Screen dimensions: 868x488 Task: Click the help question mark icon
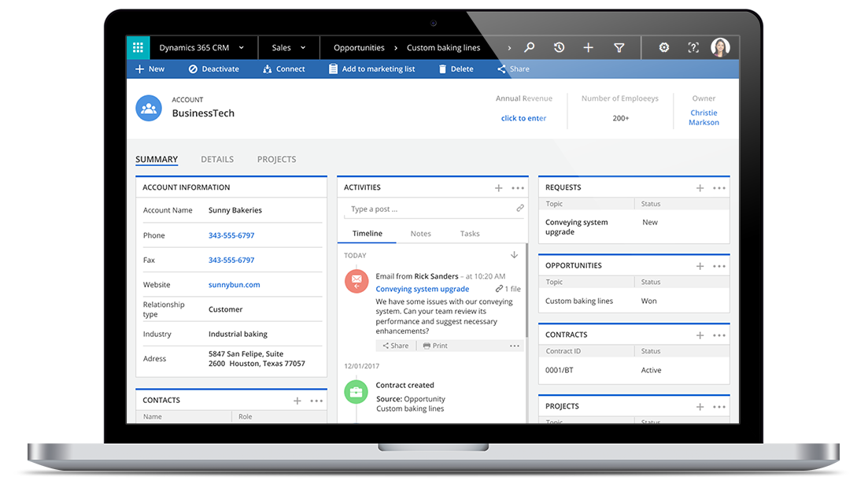[x=693, y=48]
